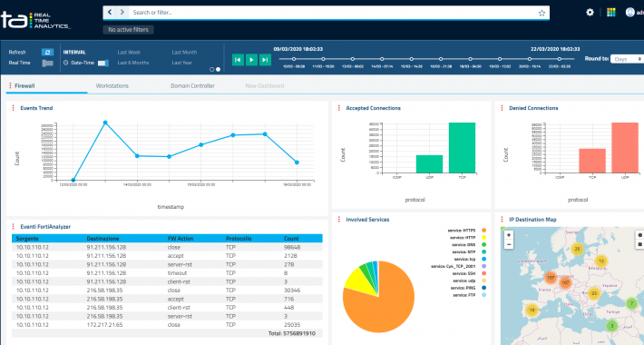Sort table by FW Action column header
Viewport: 644px width, 345px height.
[181, 239]
